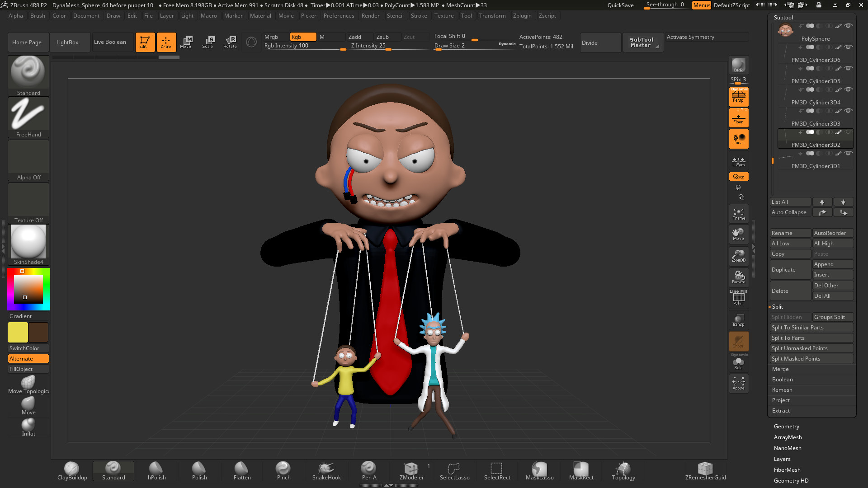
Task: Click the Frame view icon
Action: click(x=739, y=214)
